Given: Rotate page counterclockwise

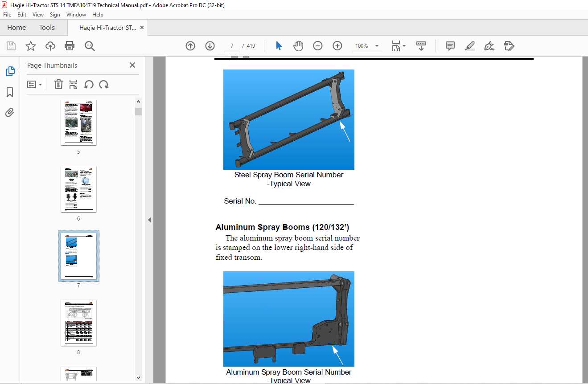Looking at the screenshot, I should 89,84.
